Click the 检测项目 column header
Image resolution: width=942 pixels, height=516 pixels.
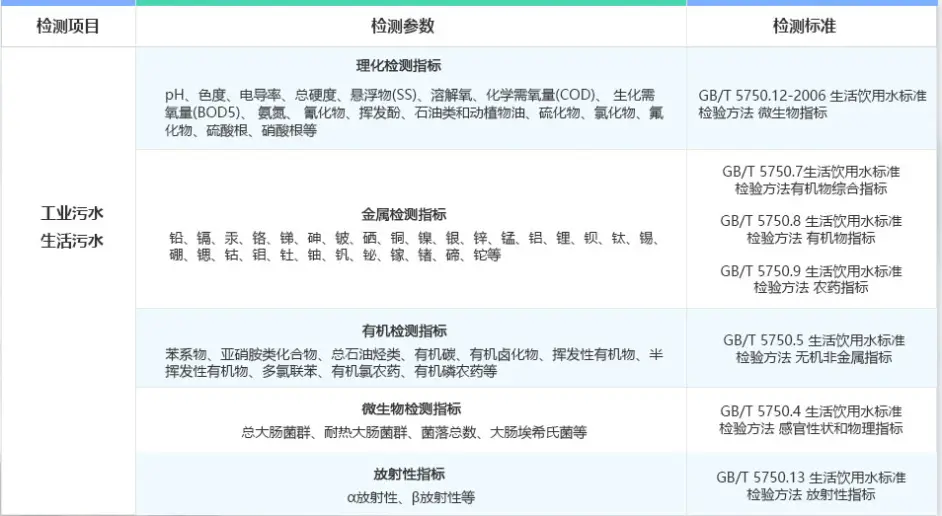[x=68, y=26]
